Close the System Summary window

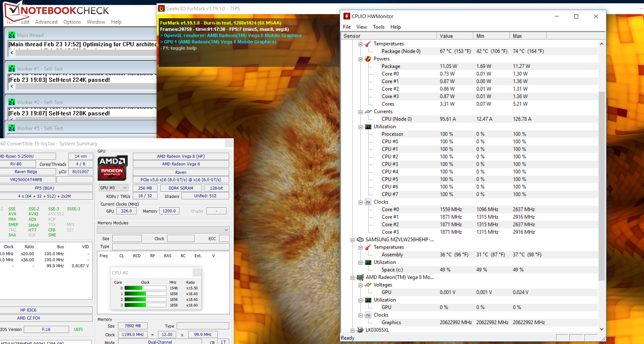coord(229,143)
